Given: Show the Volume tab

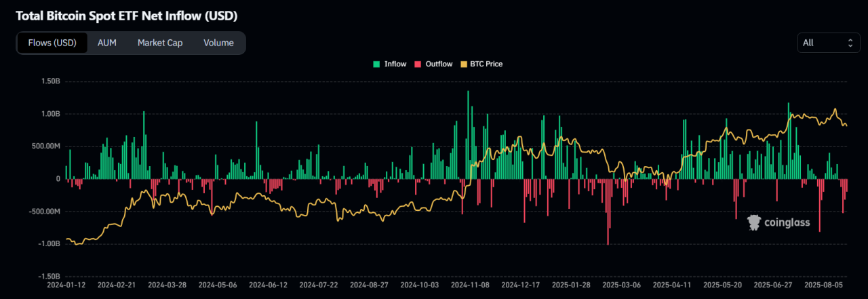Looking at the screenshot, I should coord(218,43).
